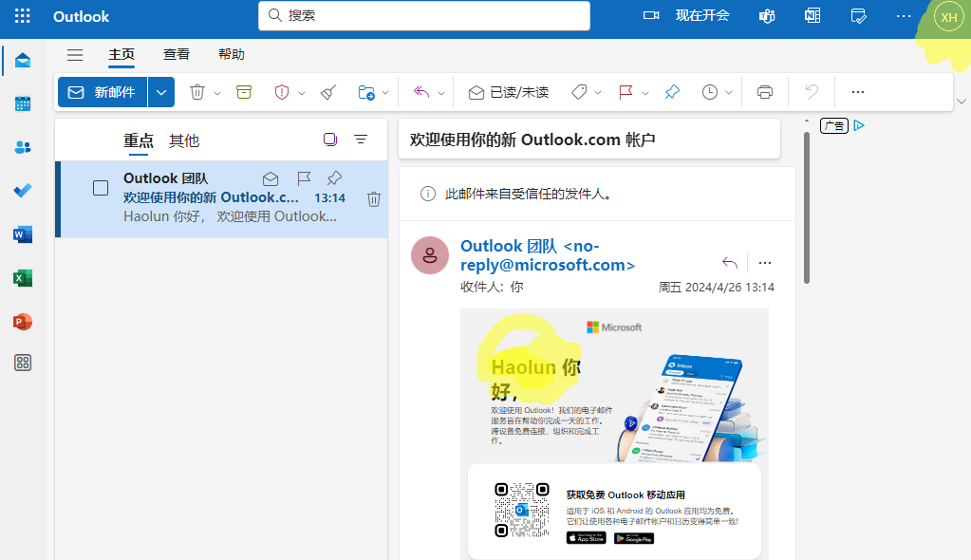Click the Flag icon in toolbar
Screen dimensions: 971x560
[x=626, y=92]
